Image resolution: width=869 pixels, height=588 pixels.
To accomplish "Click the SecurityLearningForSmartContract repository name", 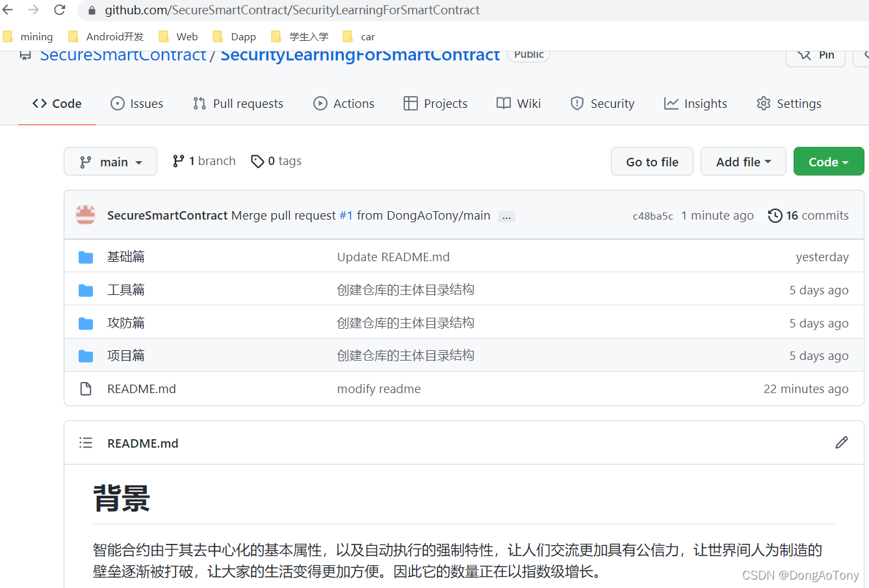I will tap(360, 56).
